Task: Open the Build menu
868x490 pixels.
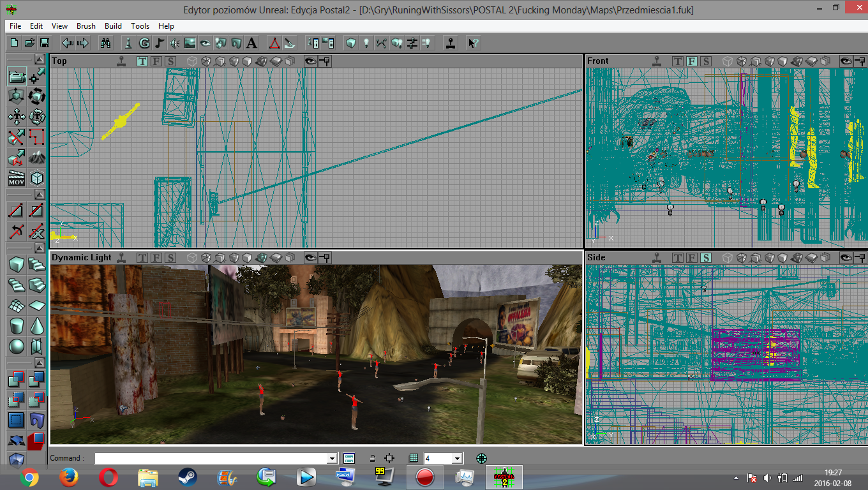Action: 113,26
